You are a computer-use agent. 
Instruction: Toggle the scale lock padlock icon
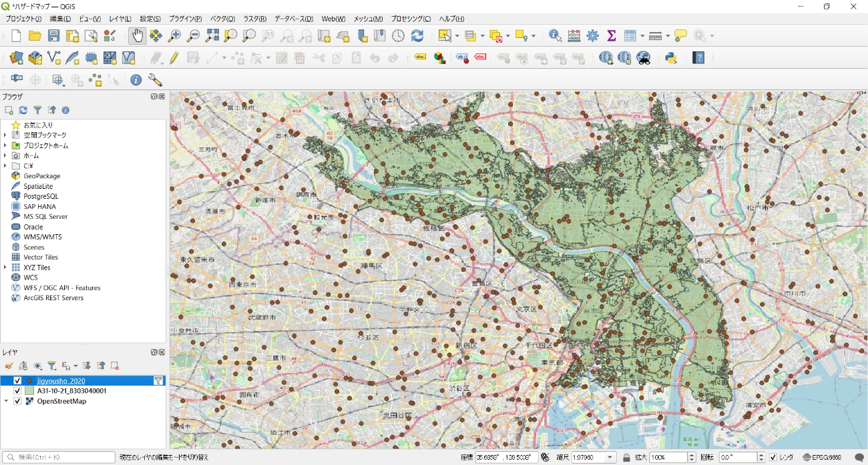coord(626,458)
